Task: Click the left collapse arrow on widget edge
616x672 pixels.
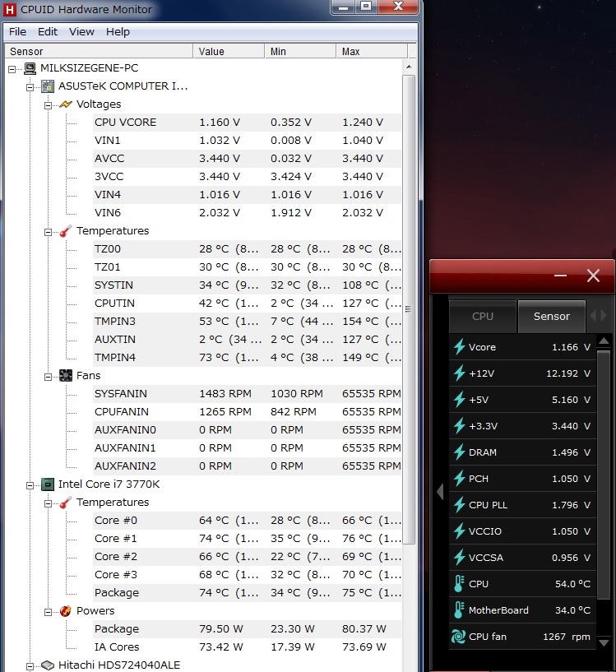Action: 440,491
